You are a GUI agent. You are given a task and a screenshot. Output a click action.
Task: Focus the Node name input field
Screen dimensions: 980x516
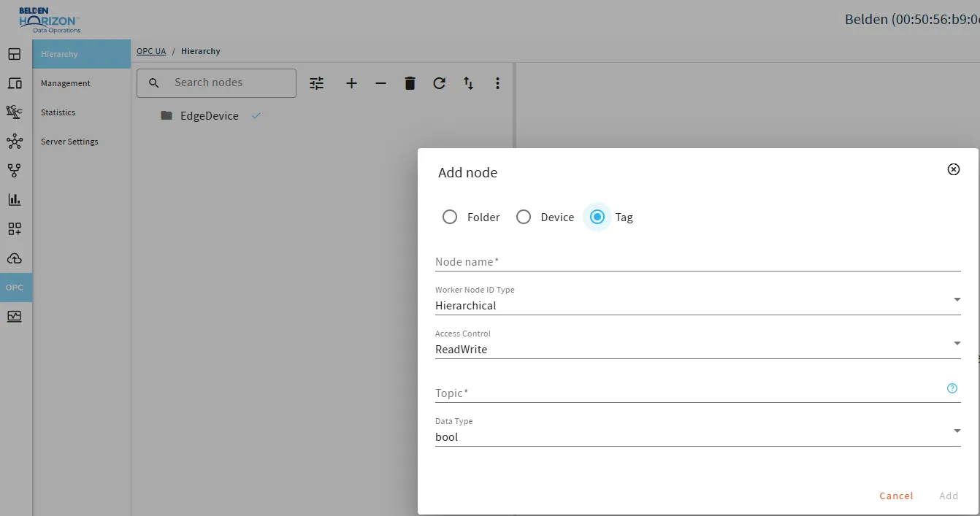(x=698, y=261)
